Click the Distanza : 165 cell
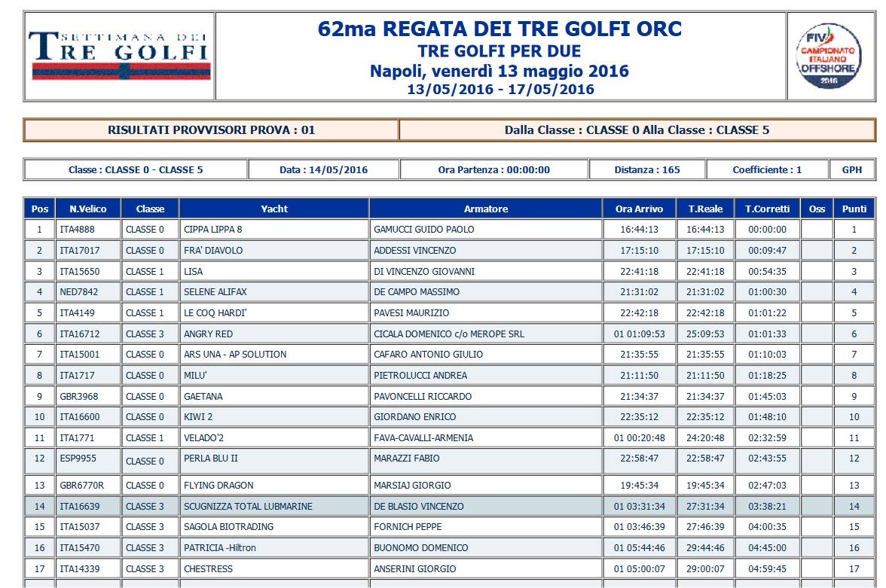Viewport: 886px width, 588px height. point(648,169)
